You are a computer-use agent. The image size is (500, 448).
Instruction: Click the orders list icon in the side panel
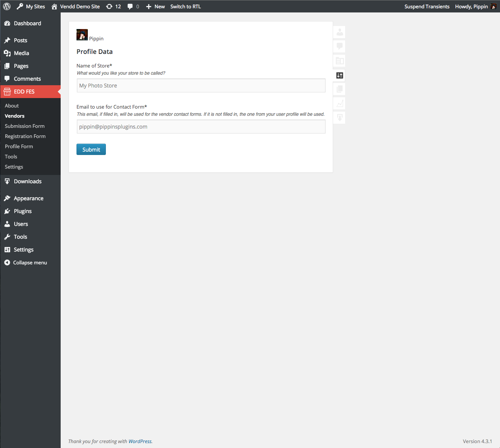coord(339,61)
